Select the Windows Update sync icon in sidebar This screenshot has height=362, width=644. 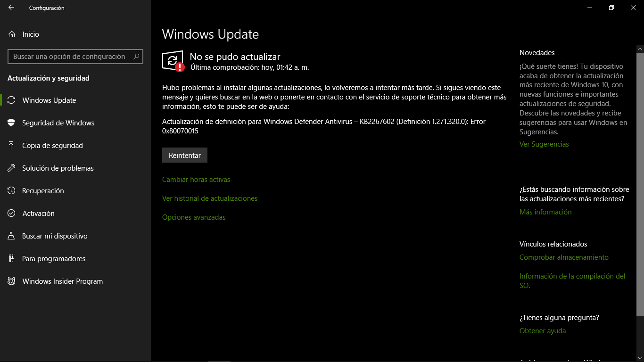coord(12,100)
